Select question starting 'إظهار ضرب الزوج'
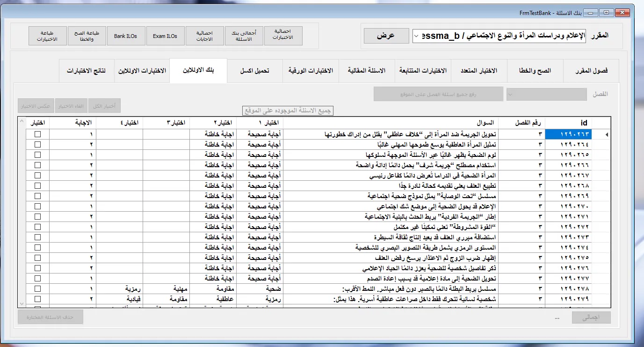644x347 pixels. [391, 258]
